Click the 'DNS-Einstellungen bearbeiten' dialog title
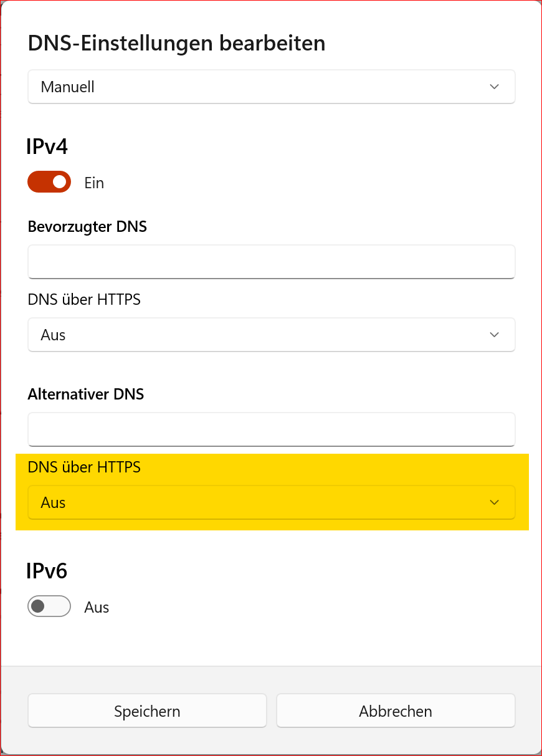Viewport: 542px width, 756px height. coord(177,44)
